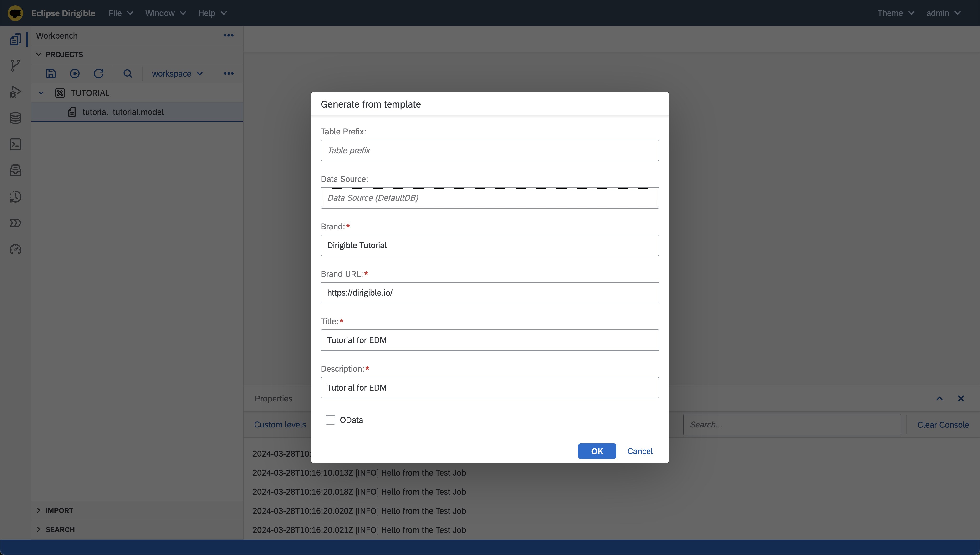Open the Git perspective icon in sidebar
The width and height of the screenshot is (980, 555).
pyautogui.click(x=15, y=65)
